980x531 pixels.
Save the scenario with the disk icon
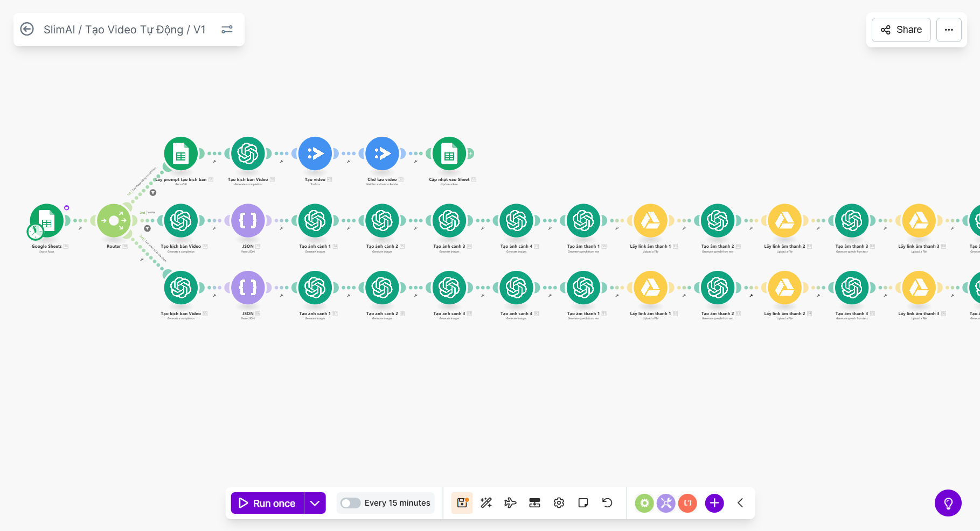coord(462,503)
